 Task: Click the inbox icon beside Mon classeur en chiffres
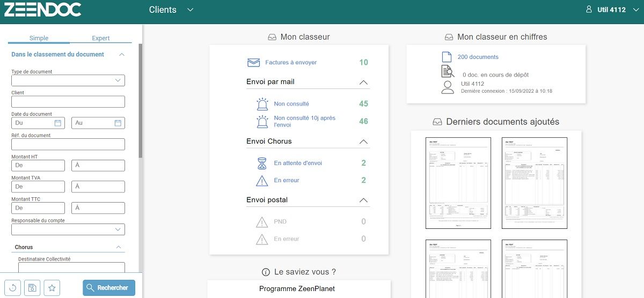click(x=449, y=37)
